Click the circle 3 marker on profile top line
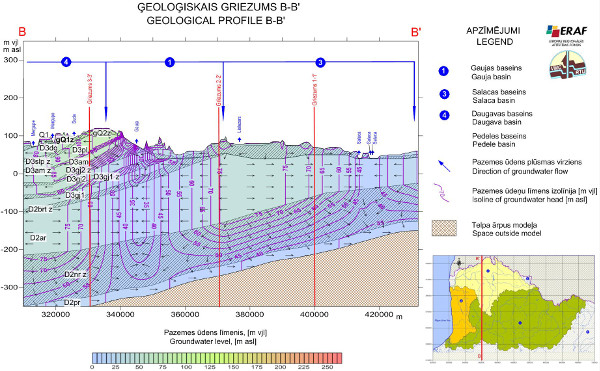Viewport: 600px width, 371px height. pos(320,62)
